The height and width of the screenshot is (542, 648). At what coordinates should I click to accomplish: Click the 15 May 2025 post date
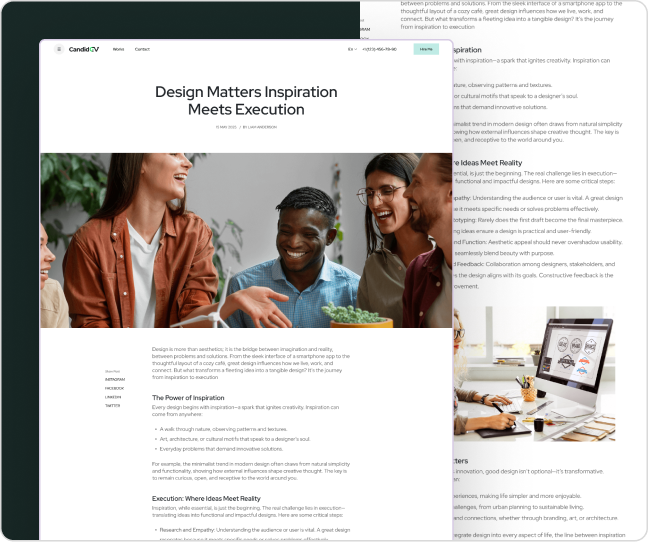point(226,127)
